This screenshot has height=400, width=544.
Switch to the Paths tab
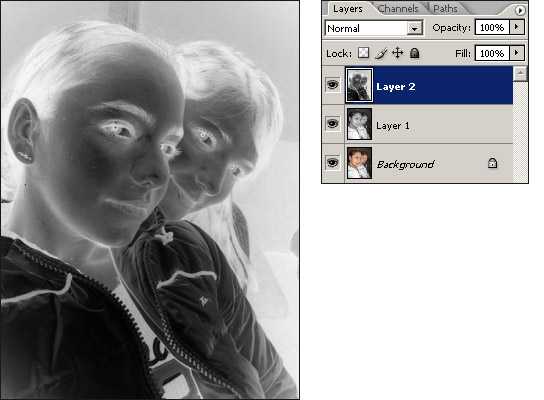pos(445,8)
